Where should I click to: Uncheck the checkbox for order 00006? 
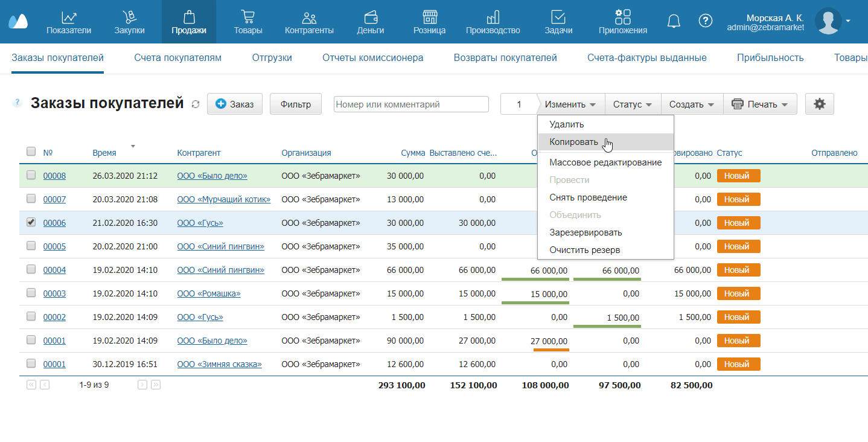coord(31,222)
